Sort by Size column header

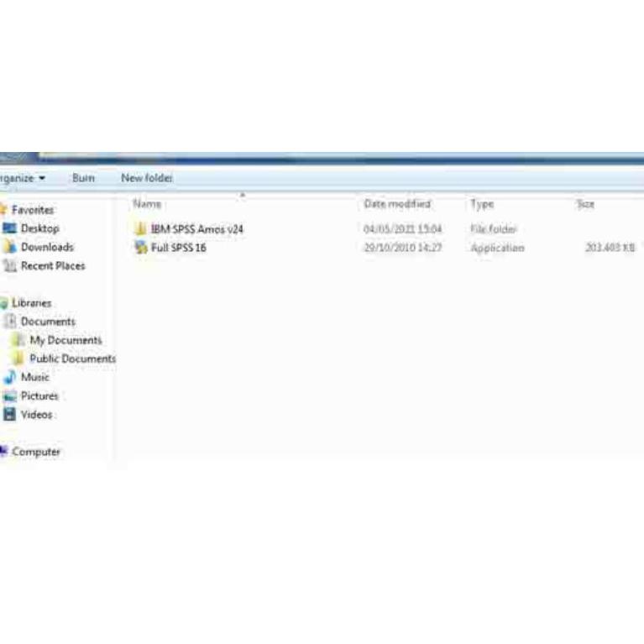tap(585, 204)
